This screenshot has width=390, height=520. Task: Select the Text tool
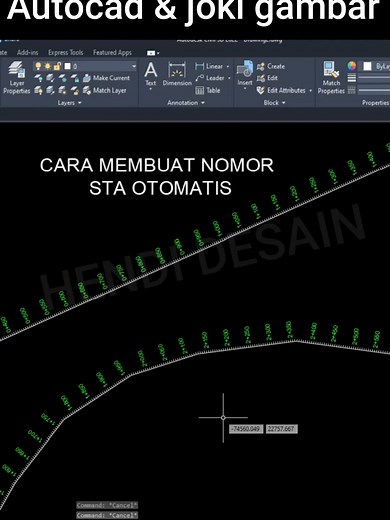(x=151, y=74)
